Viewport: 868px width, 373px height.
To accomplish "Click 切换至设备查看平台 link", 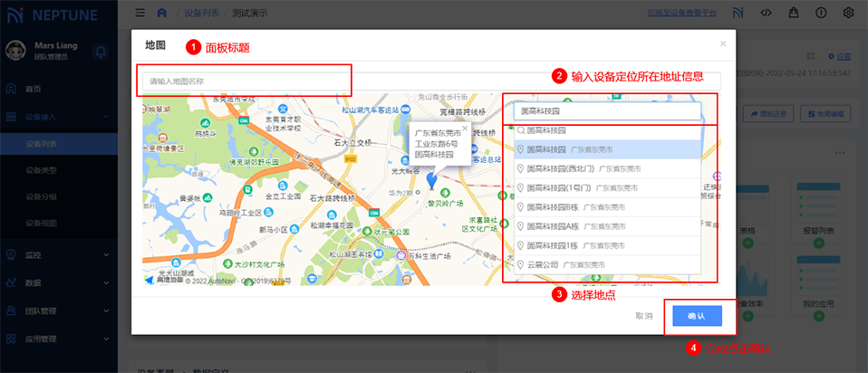I will pos(682,13).
